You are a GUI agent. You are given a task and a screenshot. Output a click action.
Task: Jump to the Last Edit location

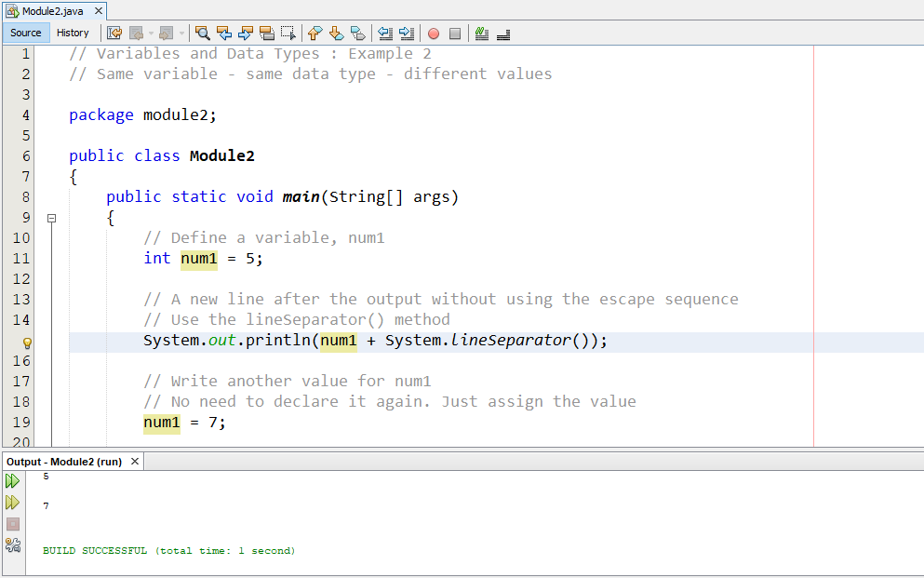click(x=114, y=34)
